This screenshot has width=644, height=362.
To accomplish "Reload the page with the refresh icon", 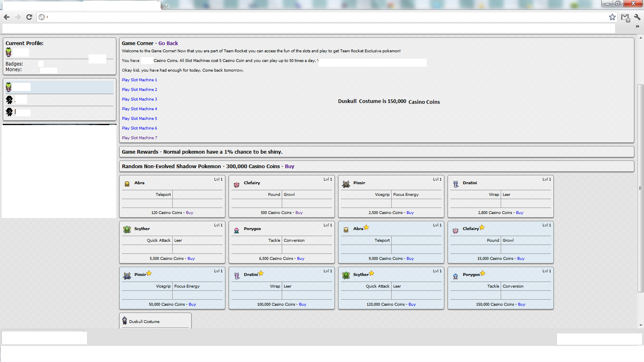I will click(29, 17).
